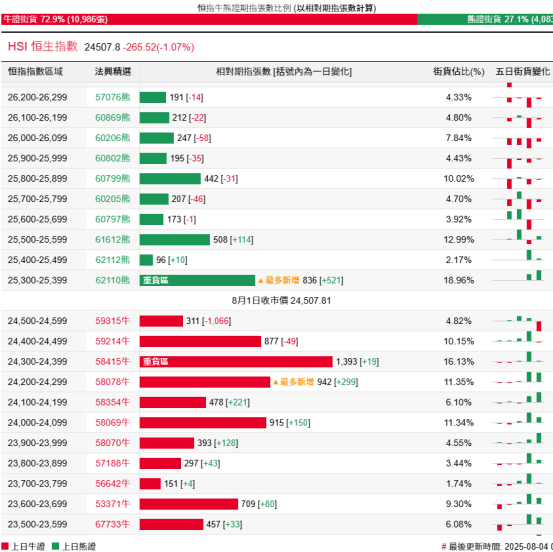Click the range cell 25,500-25,599
Image resolution: width=553 pixels, height=552 pixels.
(x=37, y=240)
